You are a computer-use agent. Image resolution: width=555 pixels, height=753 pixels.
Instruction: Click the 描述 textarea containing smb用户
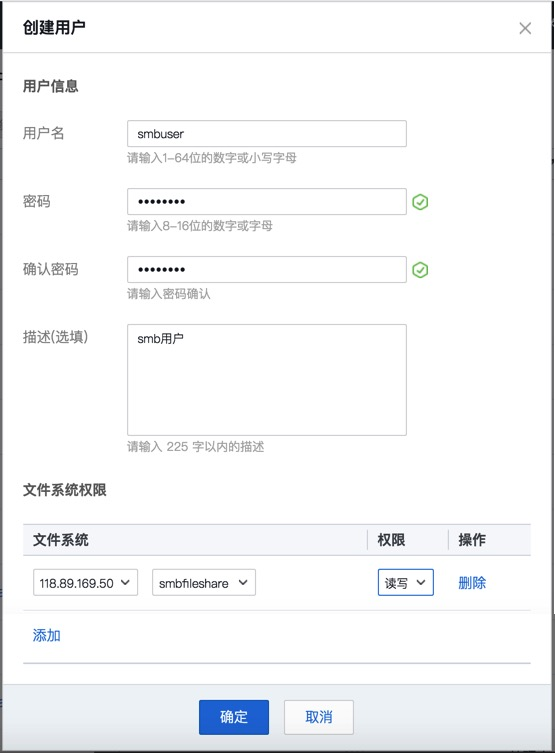click(267, 380)
